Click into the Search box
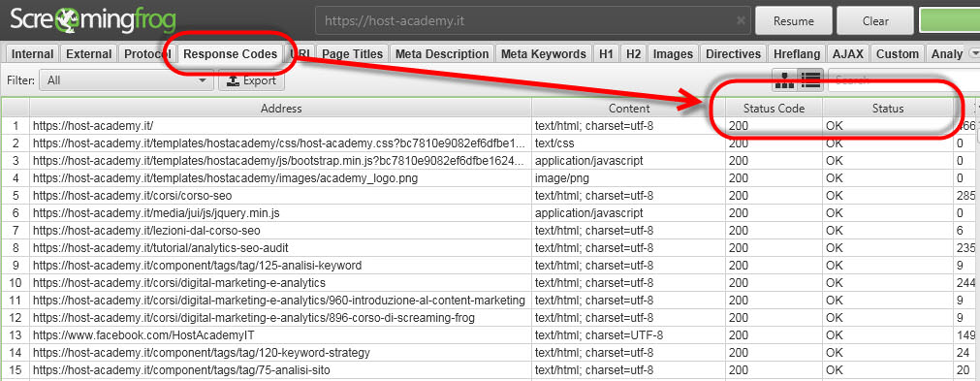 [x=903, y=79]
